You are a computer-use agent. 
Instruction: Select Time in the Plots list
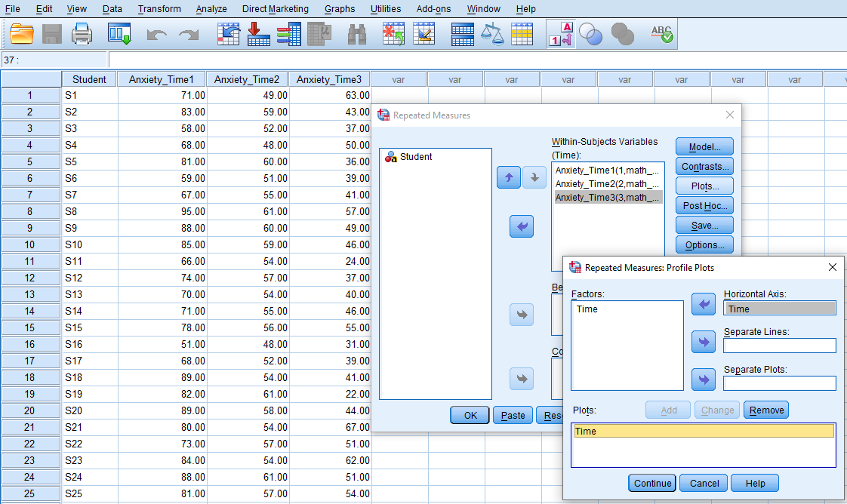click(704, 431)
